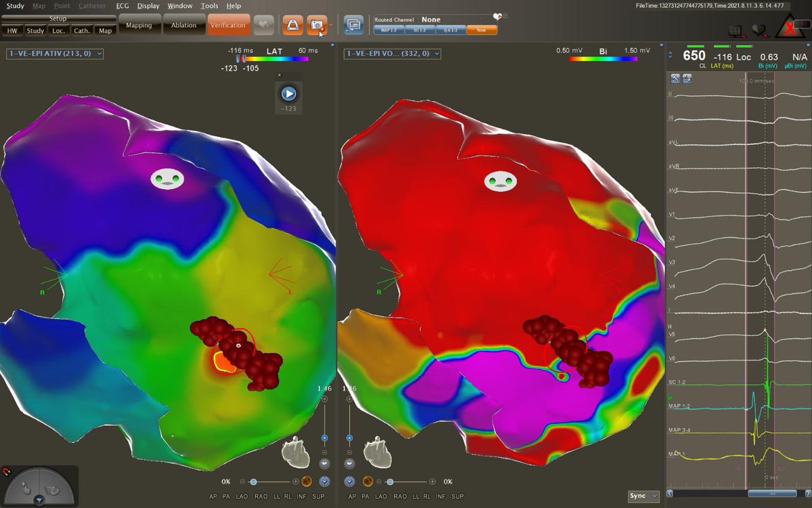Click the orange sphere icon under left map
Viewport: 812px width, 508px height.
(307, 482)
